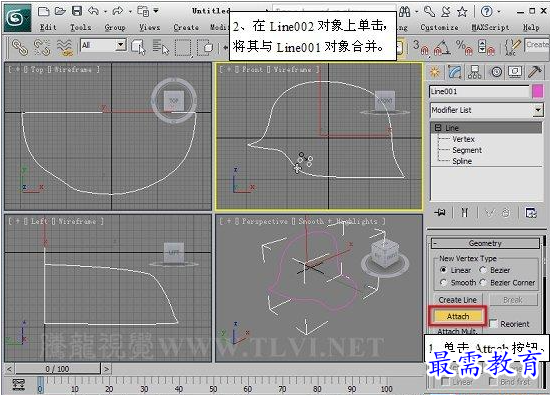Select the Bezier vertex type radio
Screen dimensions: 550x395
point(483,270)
